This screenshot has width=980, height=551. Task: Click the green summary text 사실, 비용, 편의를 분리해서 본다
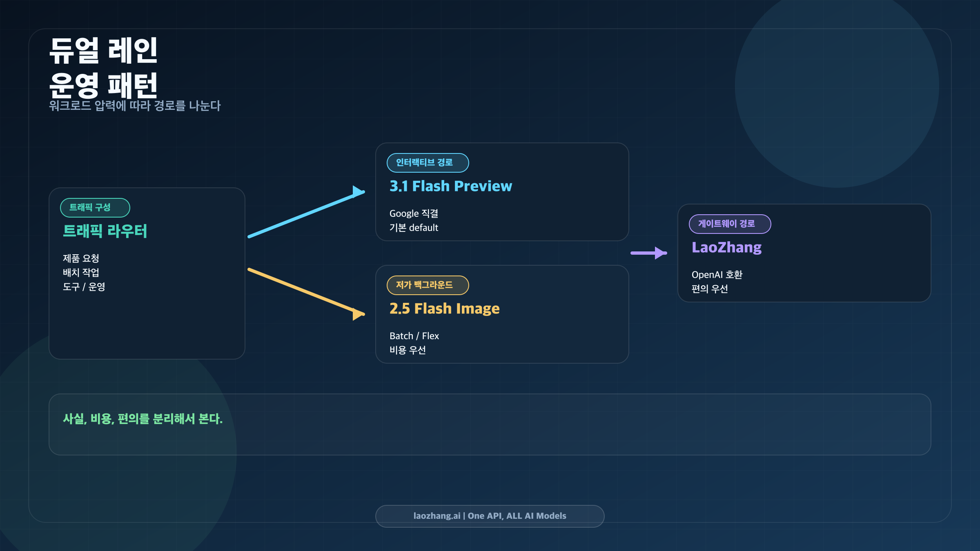click(x=143, y=419)
